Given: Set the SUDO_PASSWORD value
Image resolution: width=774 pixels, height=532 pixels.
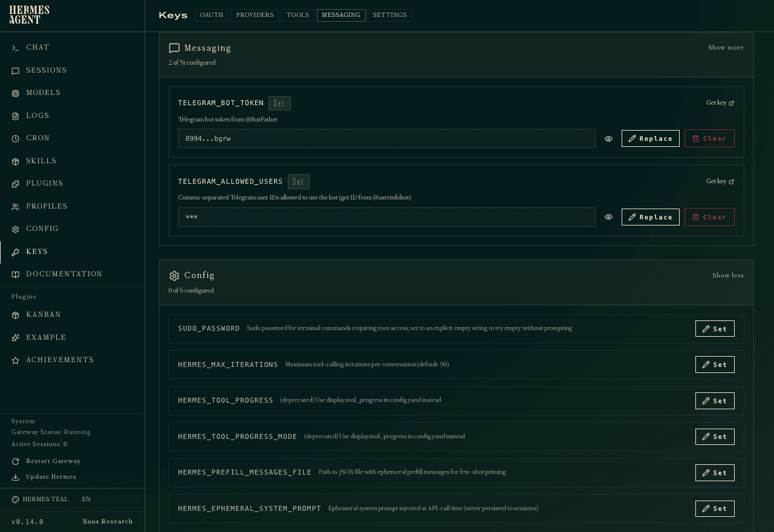Looking at the screenshot, I should 715,329.
